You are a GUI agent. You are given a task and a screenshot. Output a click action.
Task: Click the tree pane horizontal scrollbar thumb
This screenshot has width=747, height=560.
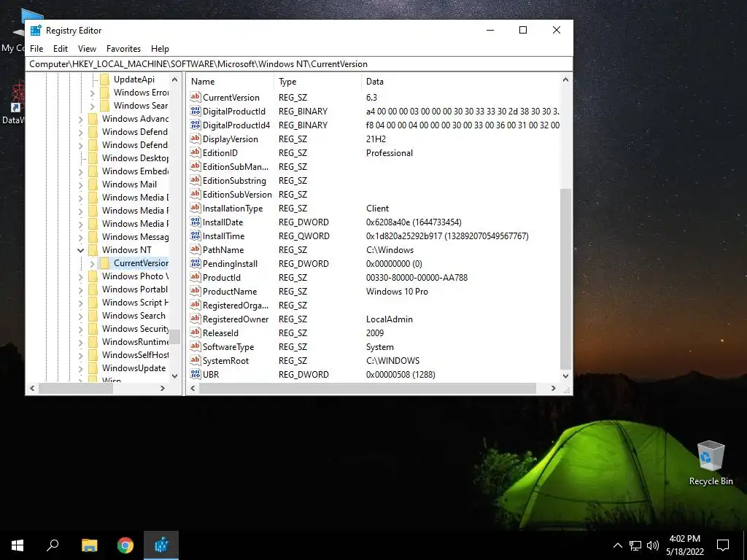[x=76, y=389]
